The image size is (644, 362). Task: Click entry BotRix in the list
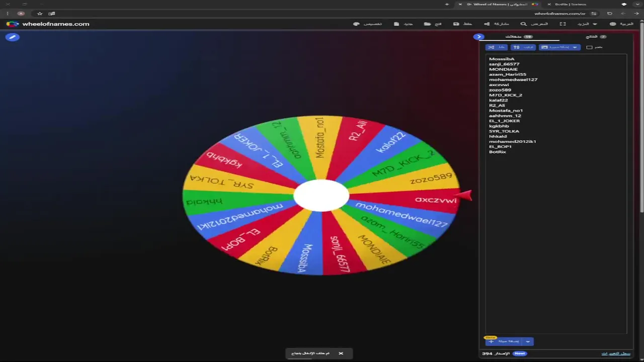498,152
